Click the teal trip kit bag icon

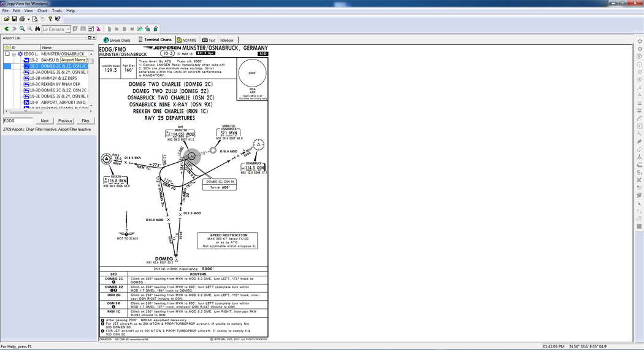(156, 29)
